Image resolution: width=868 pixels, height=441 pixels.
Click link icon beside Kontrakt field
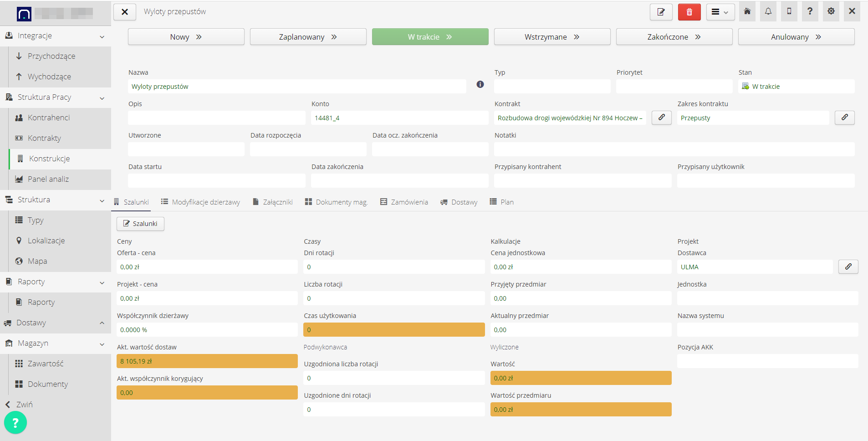click(661, 118)
